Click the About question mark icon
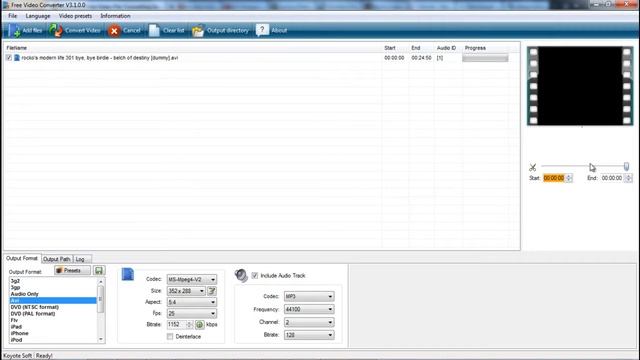Image resolution: width=640 pixels, height=360 pixels. coord(262,30)
